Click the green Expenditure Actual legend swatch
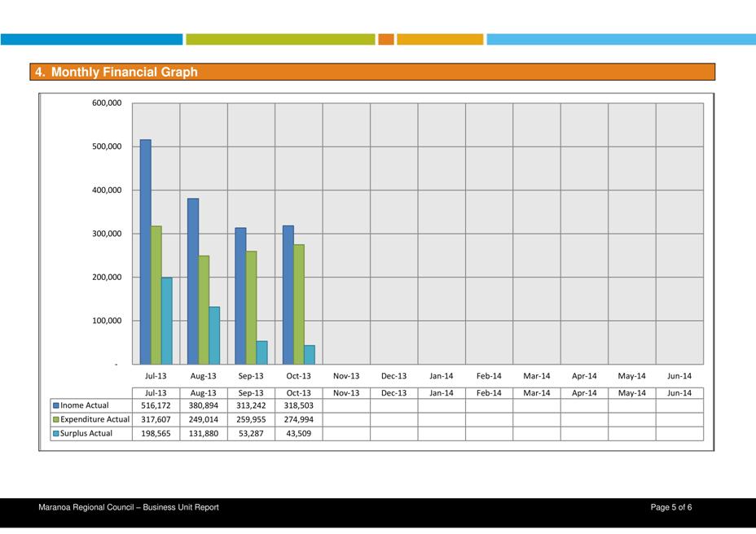 (x=56, y=419)
